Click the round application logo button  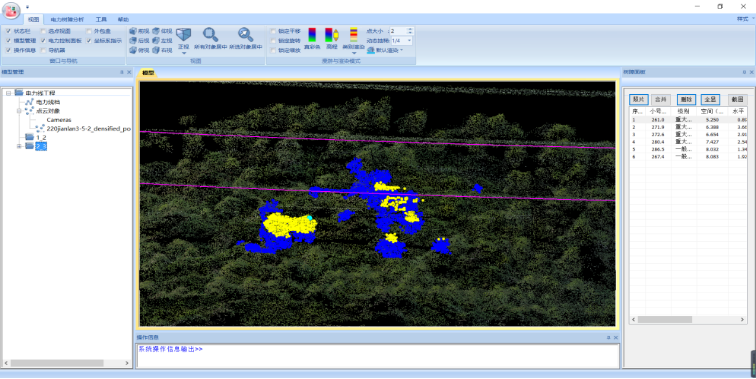tap(11, 11)
